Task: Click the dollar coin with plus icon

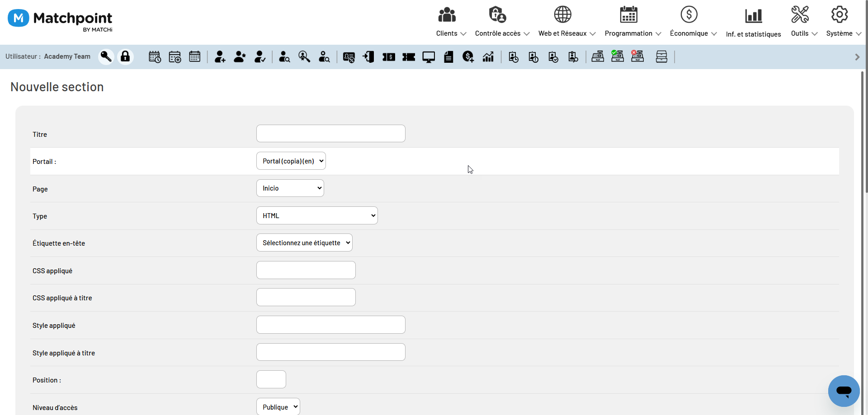Action: click(x=468, y=57)
